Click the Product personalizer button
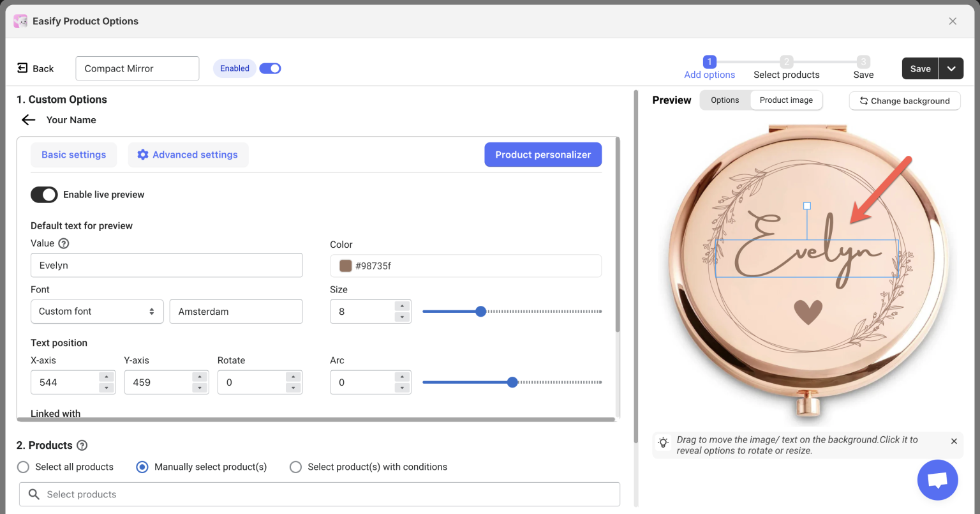 543,155
